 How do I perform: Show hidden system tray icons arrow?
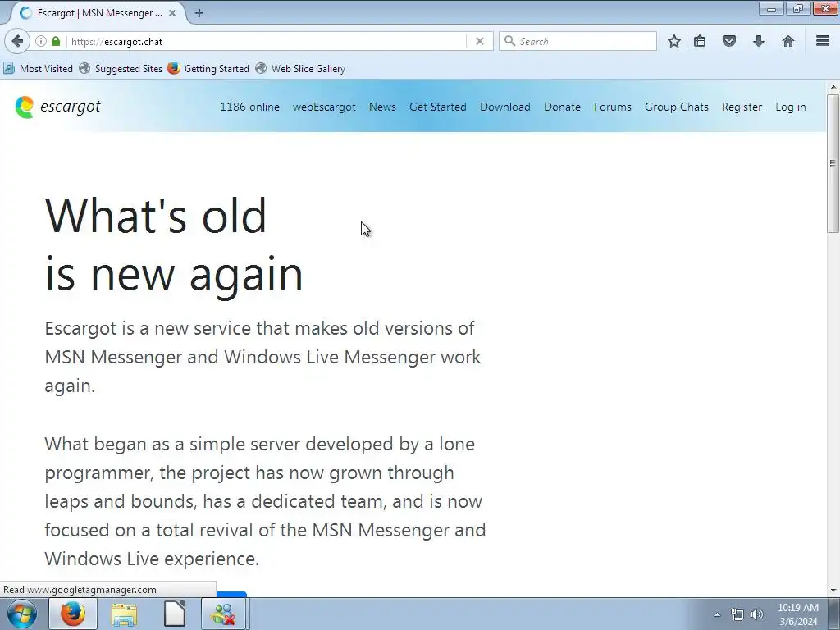pos(717,614)
